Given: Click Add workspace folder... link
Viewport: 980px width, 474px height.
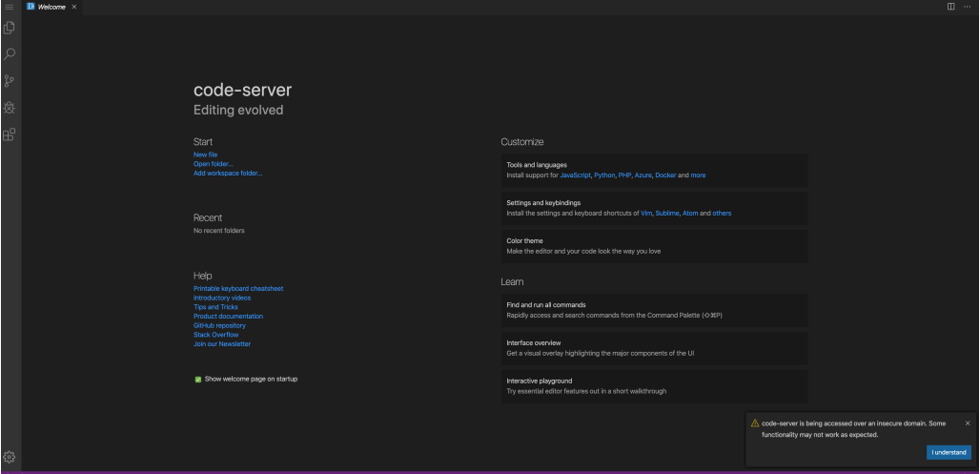Looking at the screenshot, I should [x=228, y=174].
